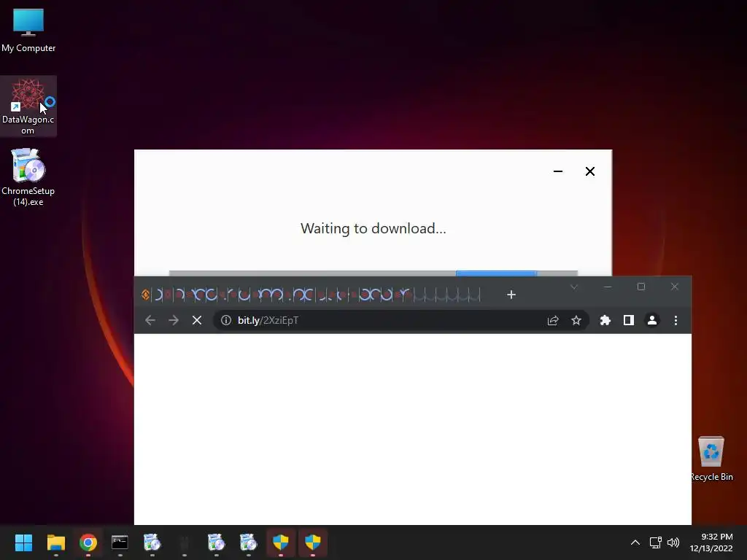Viewport: 747px width, 560px height.
Task: Click the installer download progress bar
Action: pyautogui.click(x=373, y=273)
